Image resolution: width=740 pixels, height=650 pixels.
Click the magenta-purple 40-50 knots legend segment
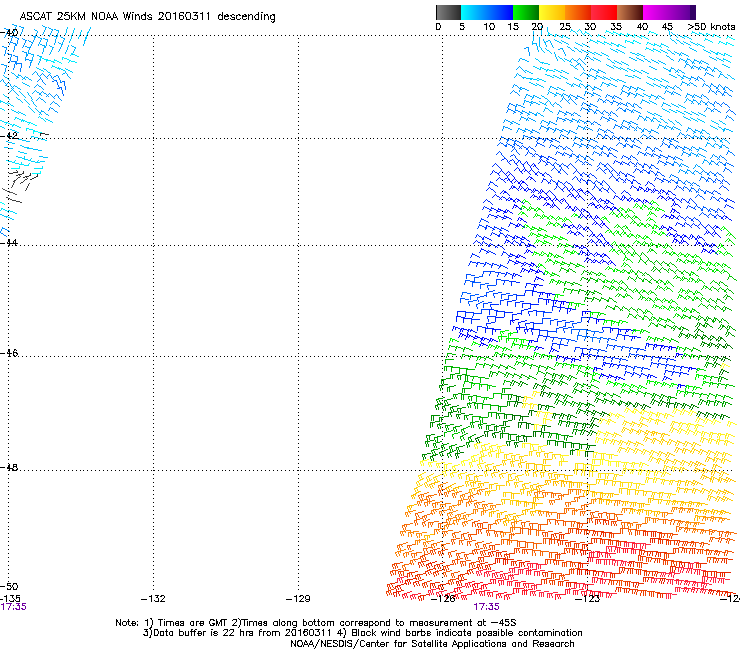point(669,12)
